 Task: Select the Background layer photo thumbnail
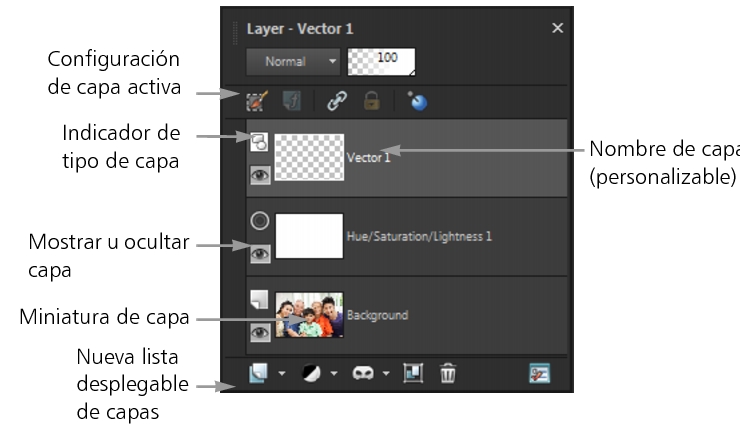coord(309,314)
